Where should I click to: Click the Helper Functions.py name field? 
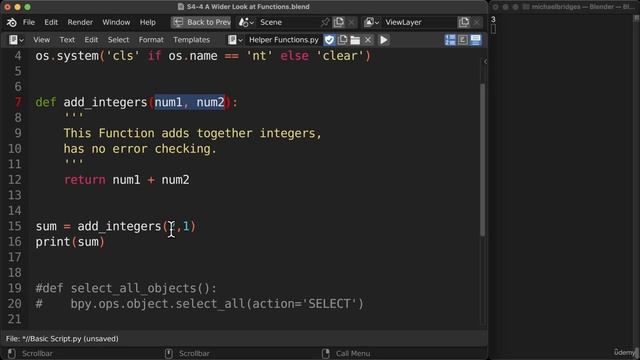(x=284, y=40)
